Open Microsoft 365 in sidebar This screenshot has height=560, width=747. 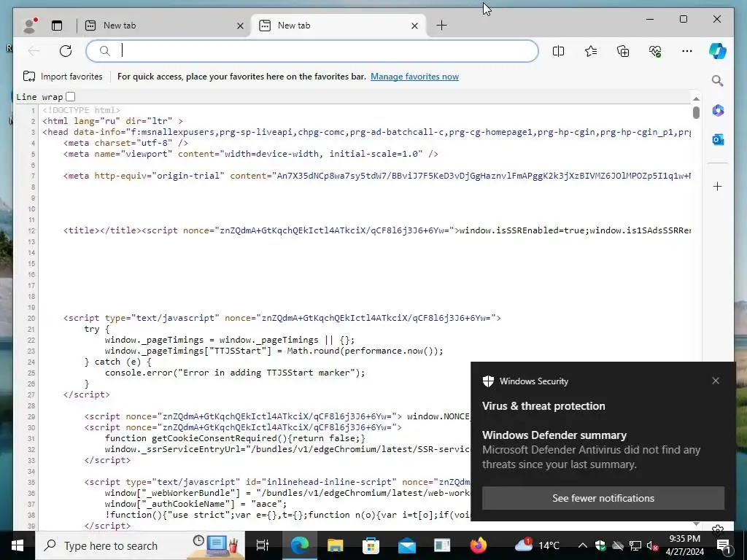(718, 110)
